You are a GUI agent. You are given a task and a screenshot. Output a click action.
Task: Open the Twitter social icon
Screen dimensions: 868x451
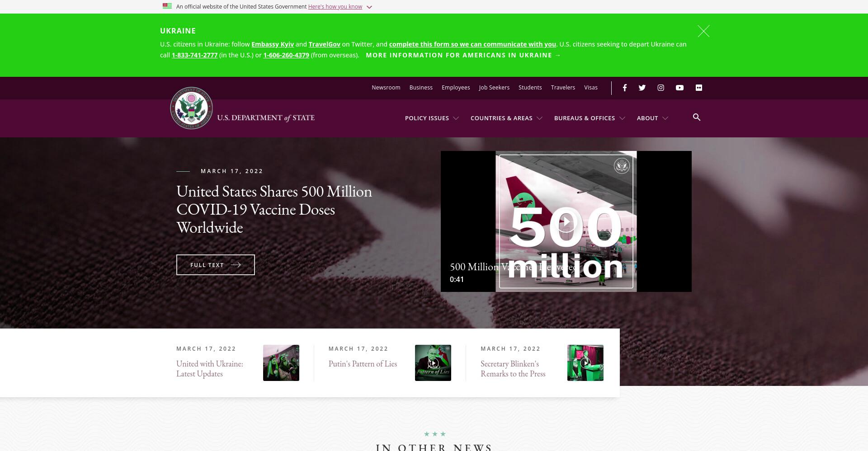[642, 88]
